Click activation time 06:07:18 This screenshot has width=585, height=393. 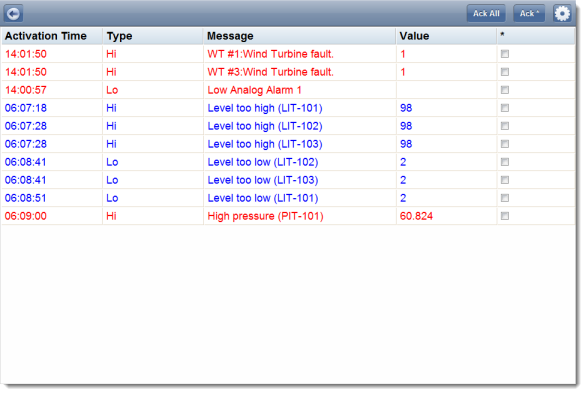tap(26, 108)
